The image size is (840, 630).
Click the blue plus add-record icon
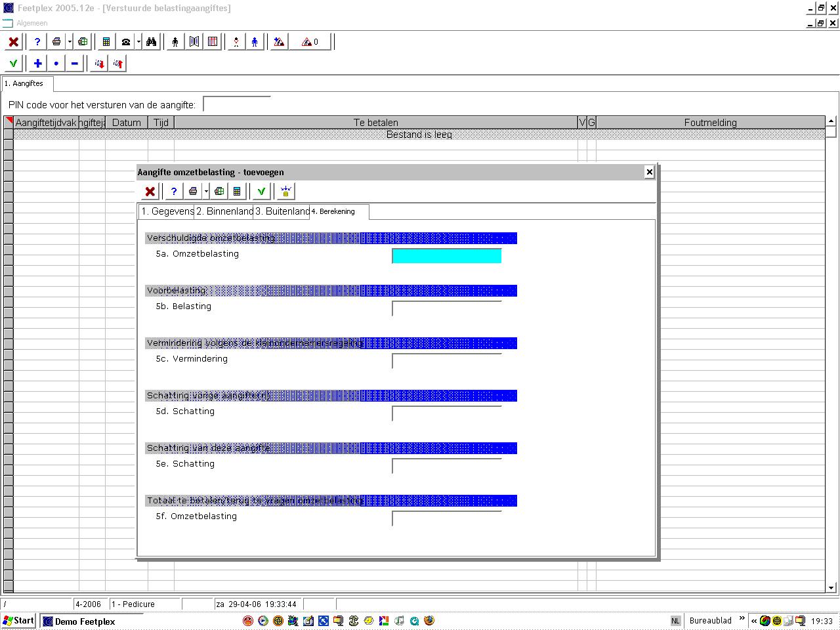point(38,64)
